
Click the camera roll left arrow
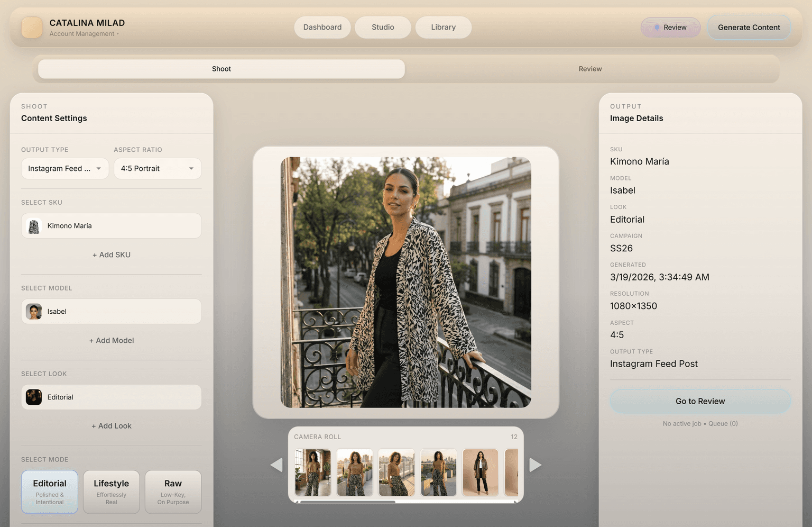(x=275, y=465)
